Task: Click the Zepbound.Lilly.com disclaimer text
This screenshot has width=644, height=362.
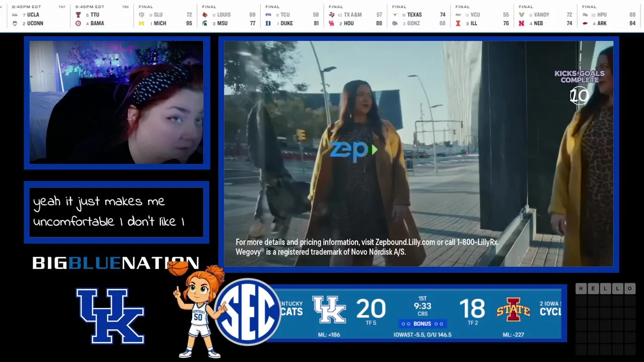Action: pos(367,247)
